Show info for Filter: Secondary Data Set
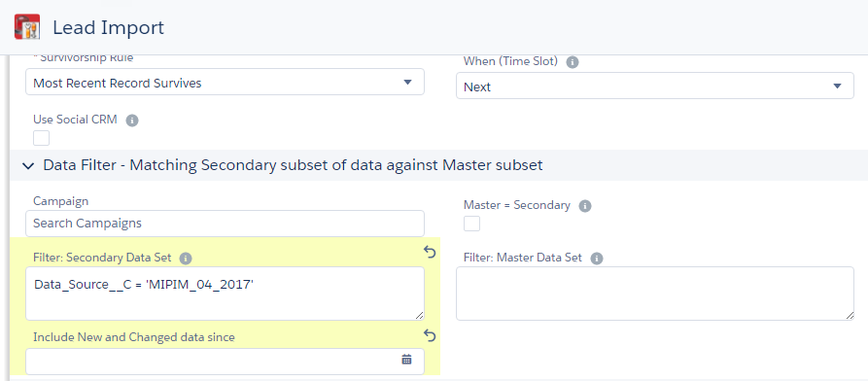This screenshot has height=381, width=868. point(186,259)
